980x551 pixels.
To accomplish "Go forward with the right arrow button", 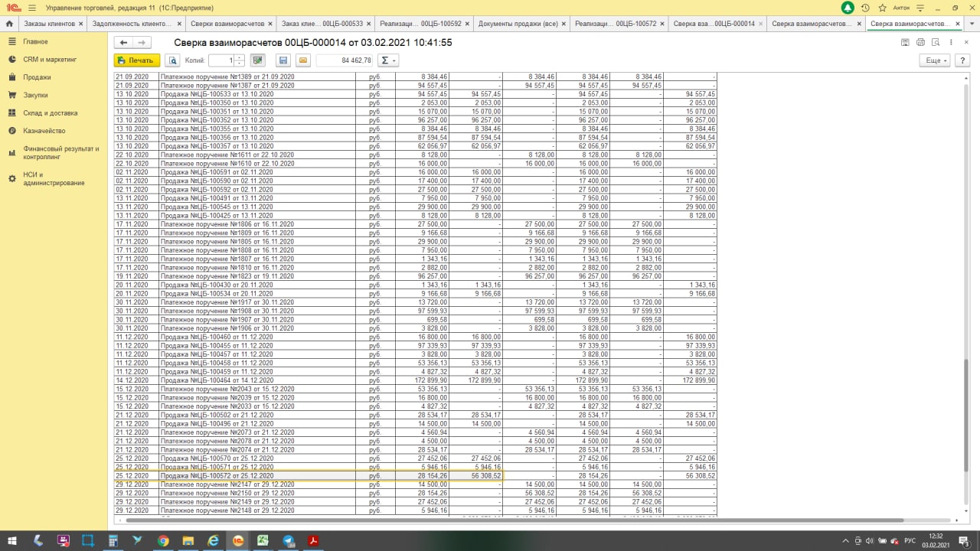I will point(142,43).
